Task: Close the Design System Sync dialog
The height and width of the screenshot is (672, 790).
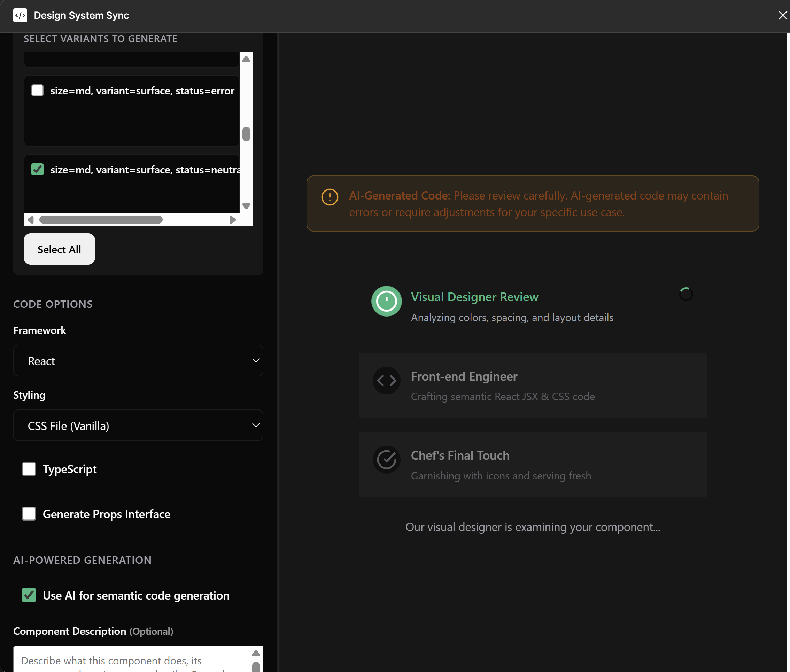Action: click(782, 15)
